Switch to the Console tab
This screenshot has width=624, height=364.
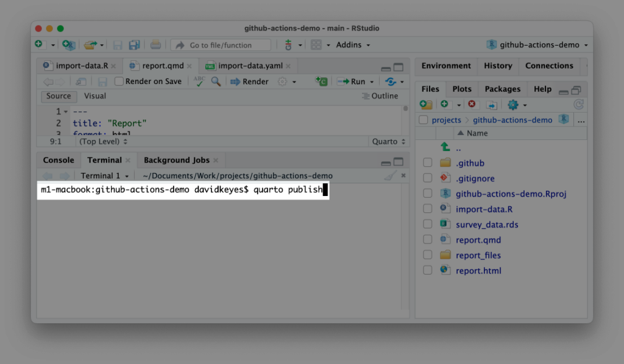pos(58,159)
